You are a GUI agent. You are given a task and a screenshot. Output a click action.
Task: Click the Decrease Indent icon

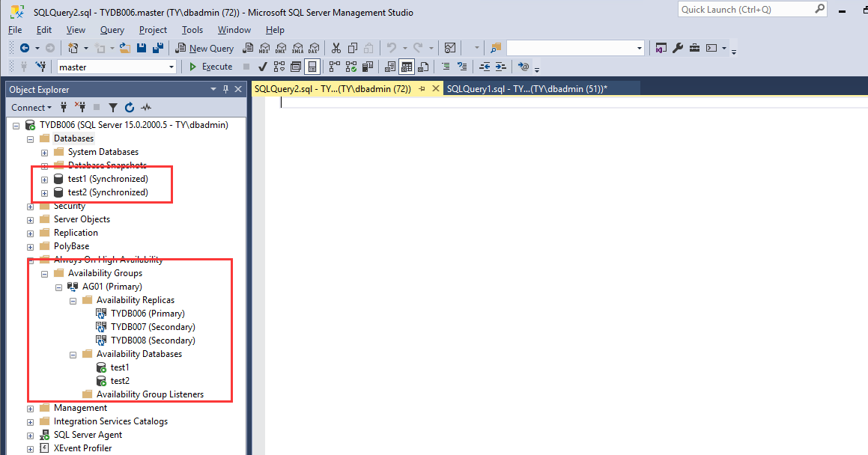click(485, 67)
